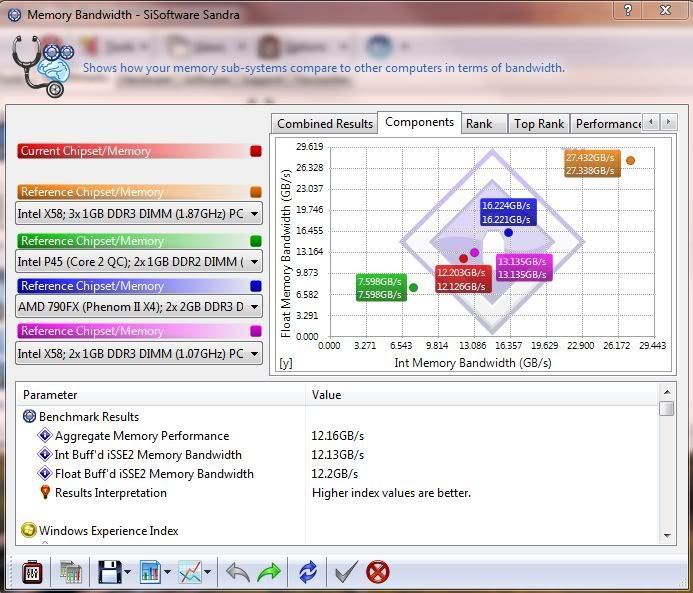Click the results list scrollbar thumb
The image size is (693, 593).
[666, 408]
